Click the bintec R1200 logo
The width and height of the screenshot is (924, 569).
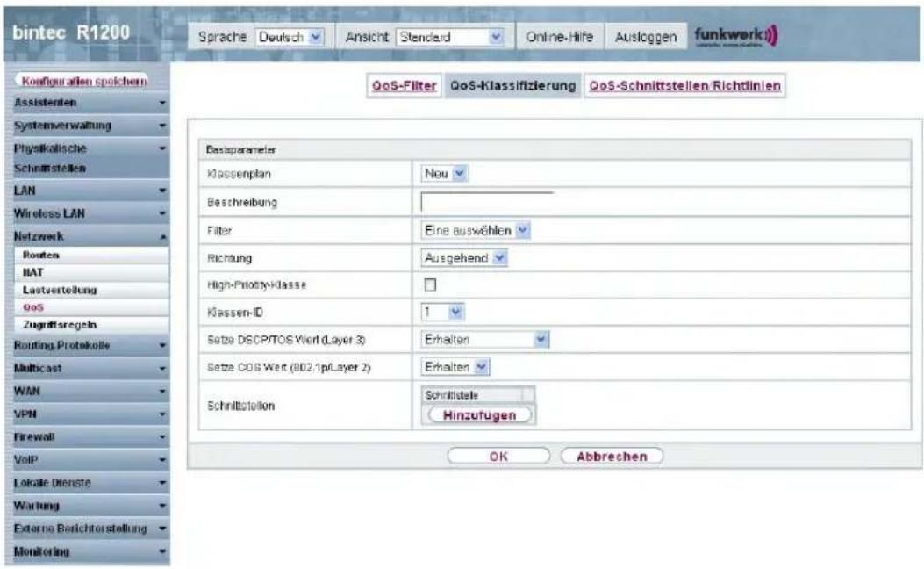pyautogui.click(x=71, y=32)
